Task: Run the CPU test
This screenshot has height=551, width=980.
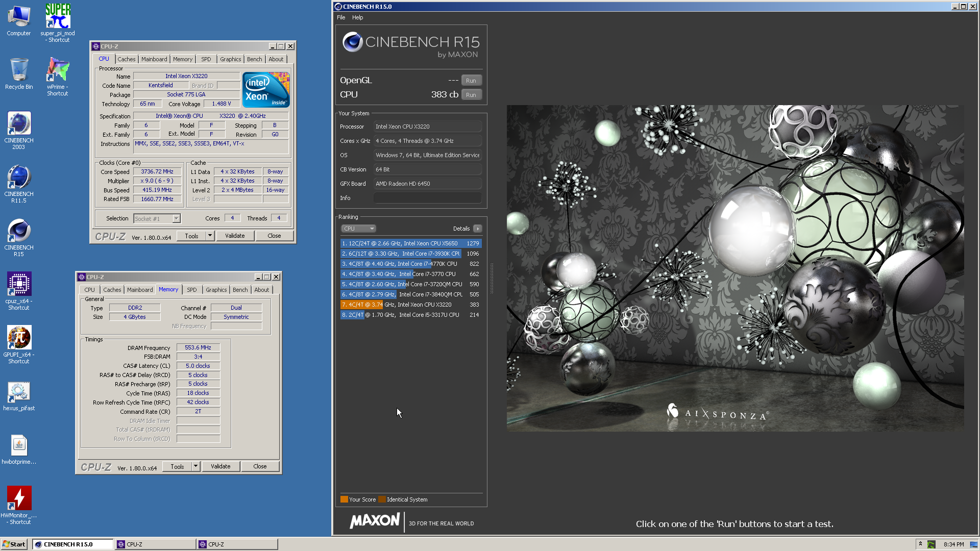Action: (471, 95)
